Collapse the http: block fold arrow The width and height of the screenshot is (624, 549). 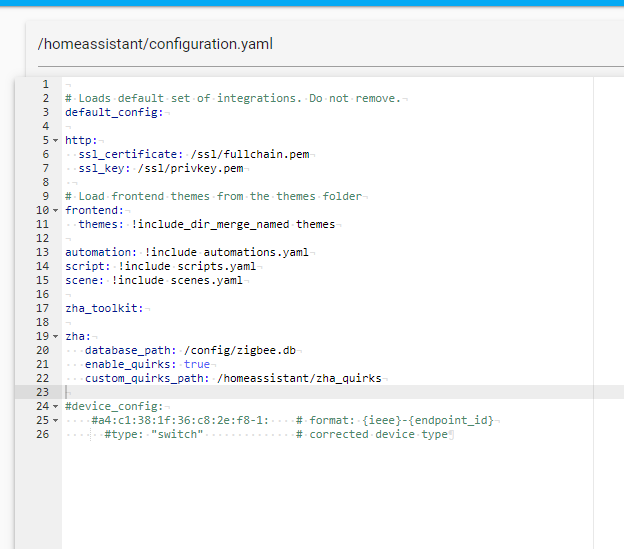click(55, 140)
